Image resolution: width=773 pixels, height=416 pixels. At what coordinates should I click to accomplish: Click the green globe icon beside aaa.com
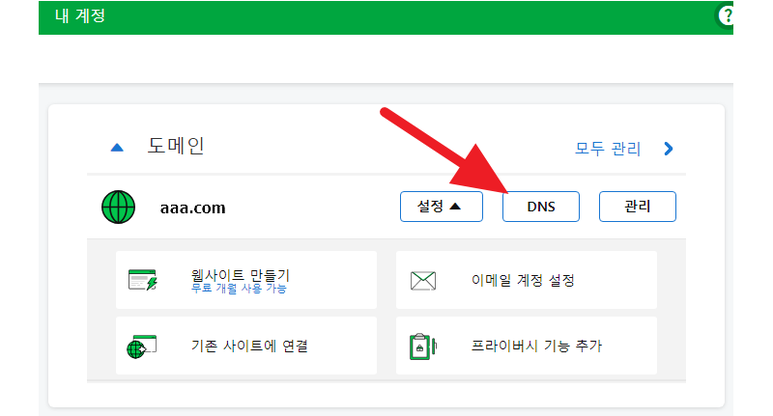coord(118,207)
